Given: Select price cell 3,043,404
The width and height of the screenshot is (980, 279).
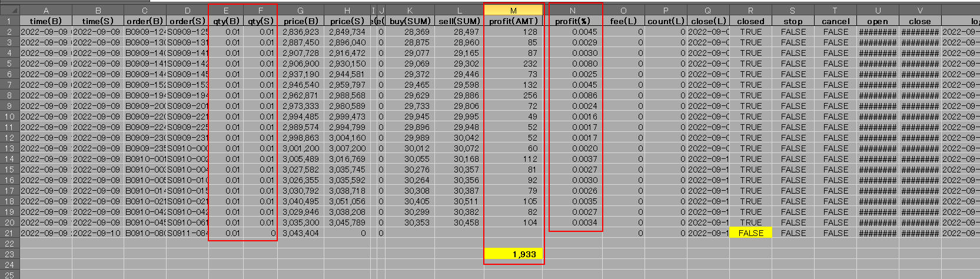Looking at the screenshot, I should click(x=300, y=233).
